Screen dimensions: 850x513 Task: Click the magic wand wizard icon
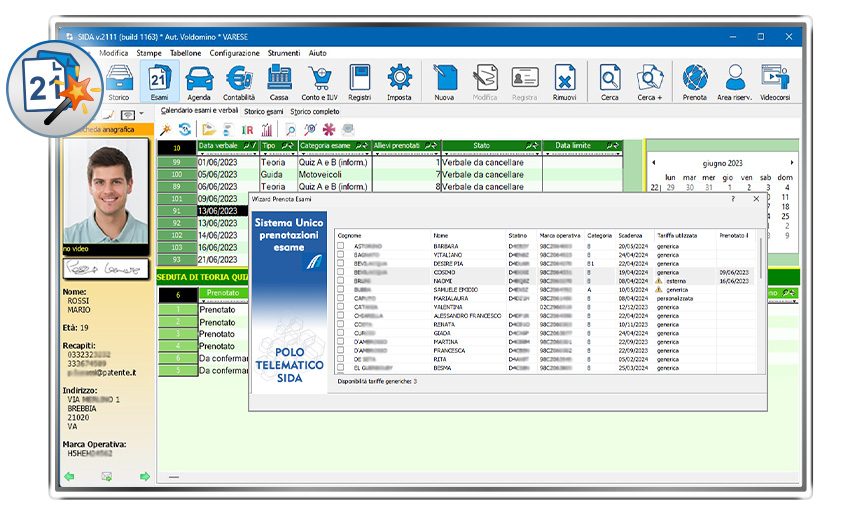tap(166, 130)
